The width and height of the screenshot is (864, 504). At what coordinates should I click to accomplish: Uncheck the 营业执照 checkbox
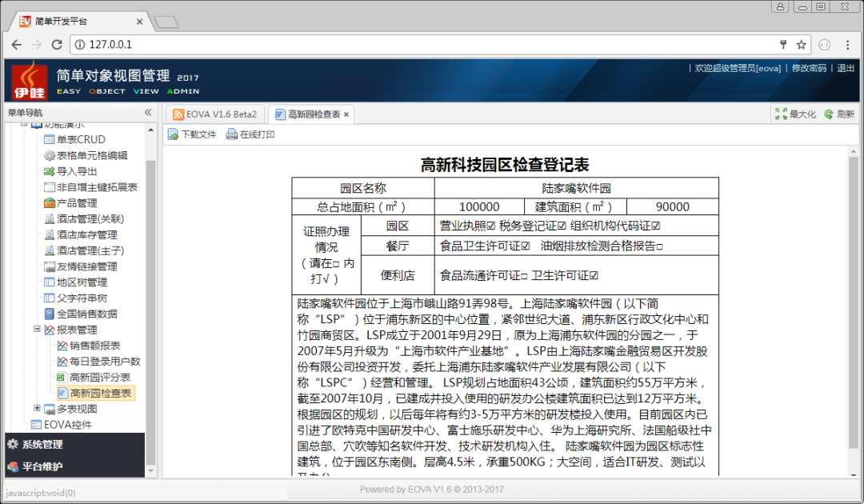[491, 226]
